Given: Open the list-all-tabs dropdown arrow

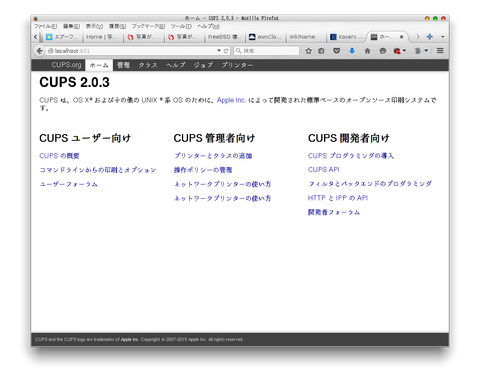Looking at the screenshot, I should pos(443,37).
